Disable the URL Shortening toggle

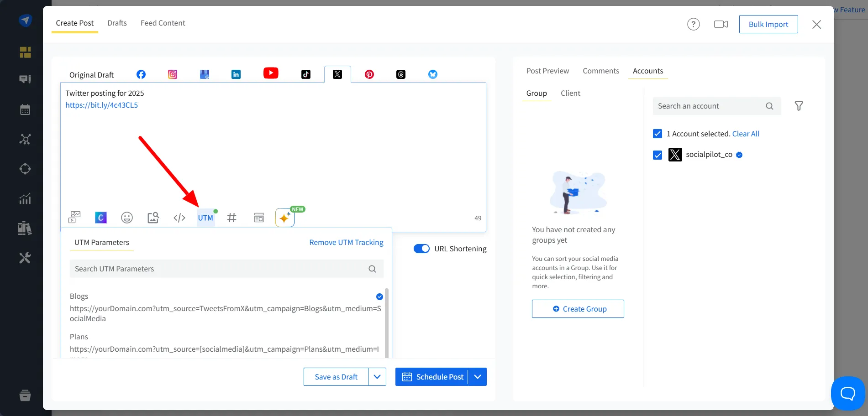(x=421, y=249)
